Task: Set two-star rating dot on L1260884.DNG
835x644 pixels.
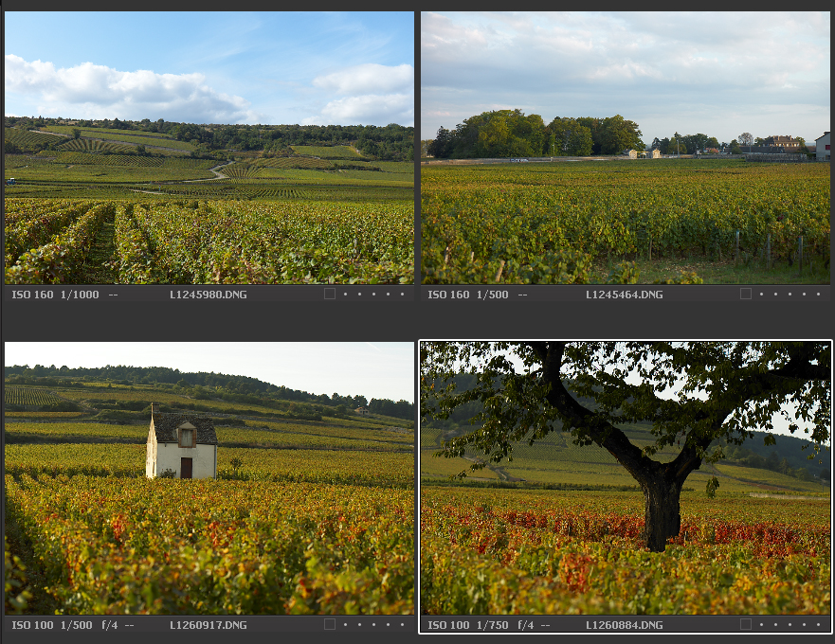Action: [775, 625]
